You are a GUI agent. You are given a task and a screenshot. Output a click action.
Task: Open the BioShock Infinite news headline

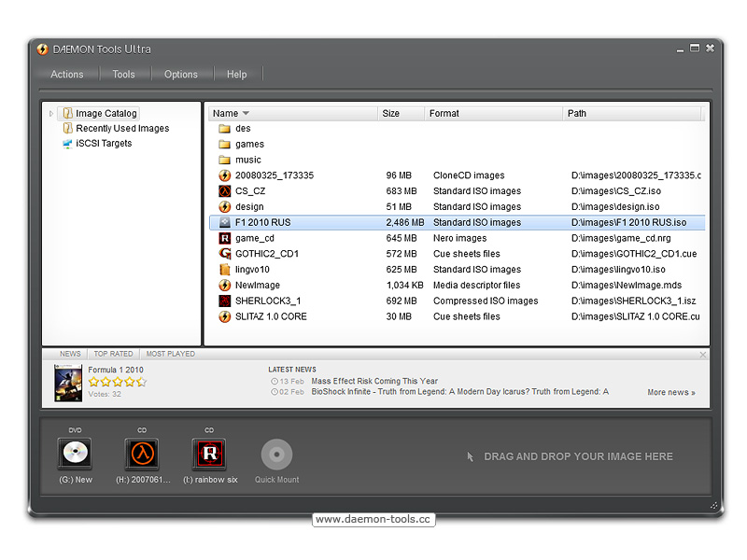pyautogui.click(x=459, y=391)
